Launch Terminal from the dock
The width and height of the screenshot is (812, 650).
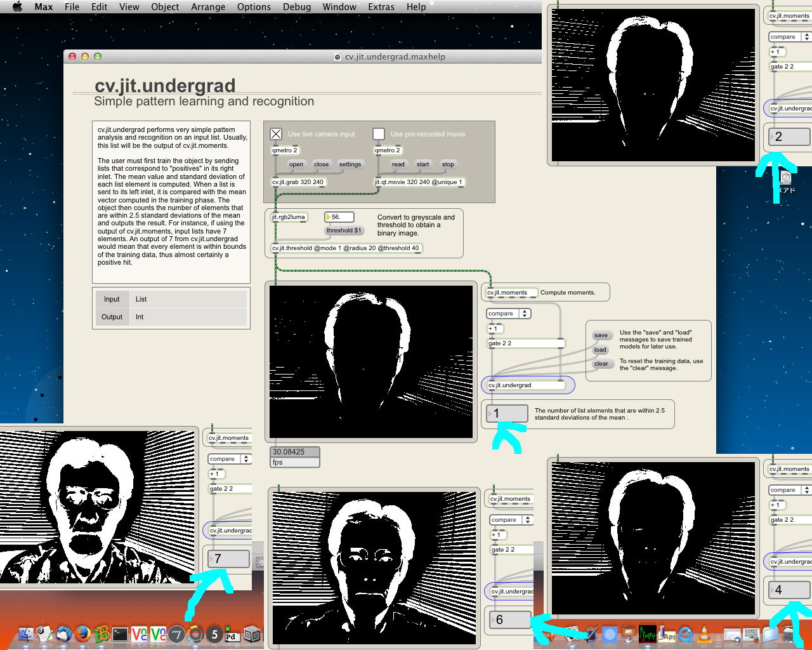[120, 633]
